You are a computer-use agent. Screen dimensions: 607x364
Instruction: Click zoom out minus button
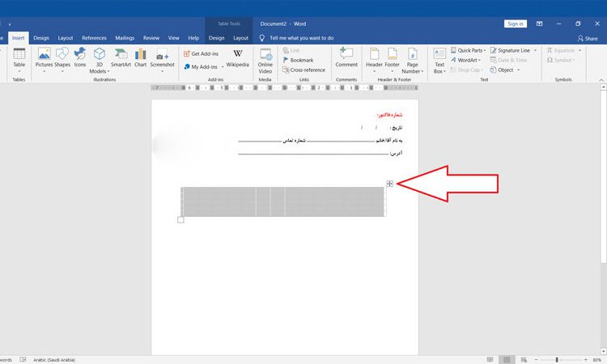pos(536,360)
